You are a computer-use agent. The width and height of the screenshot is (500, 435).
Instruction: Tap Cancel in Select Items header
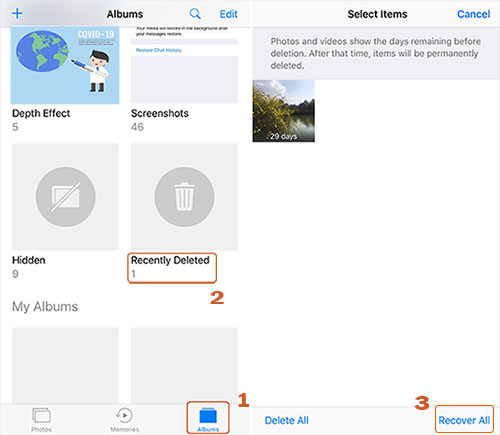[473, 14]
